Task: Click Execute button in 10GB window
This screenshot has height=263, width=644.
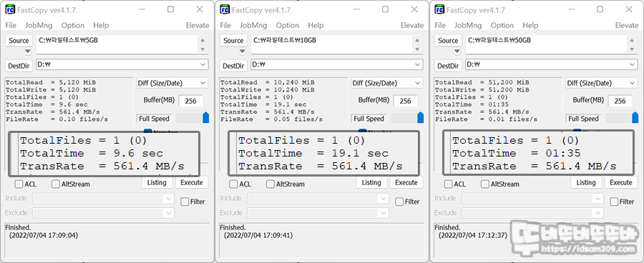Action: tap(406, 182)
